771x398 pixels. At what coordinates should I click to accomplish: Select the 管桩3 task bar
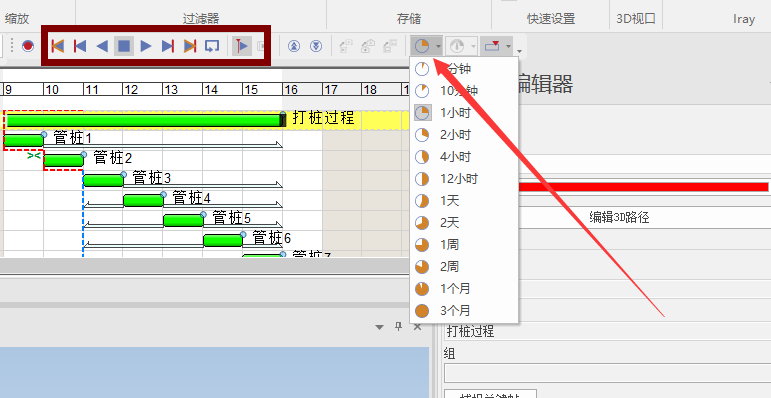click(x=103, y=181)
